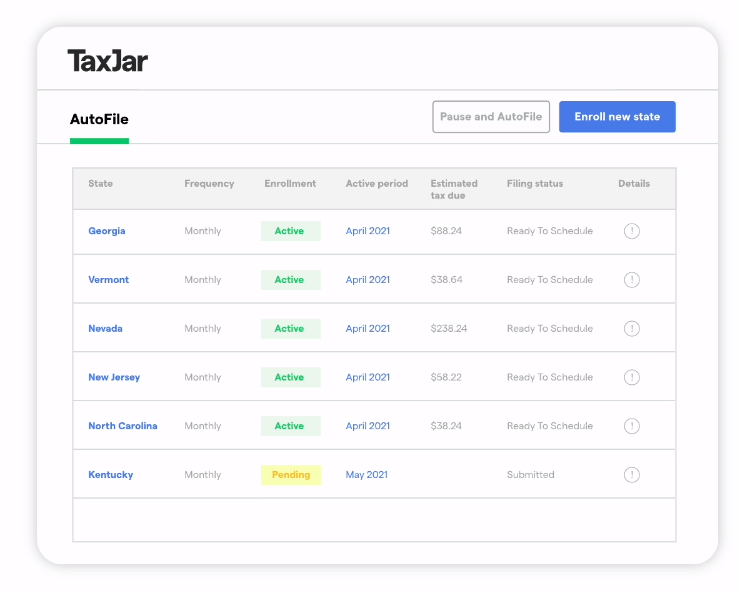Click Nevada's Ready To Schedule status
Viewport: 739px width, 594px height.
(x=550, y=329)
